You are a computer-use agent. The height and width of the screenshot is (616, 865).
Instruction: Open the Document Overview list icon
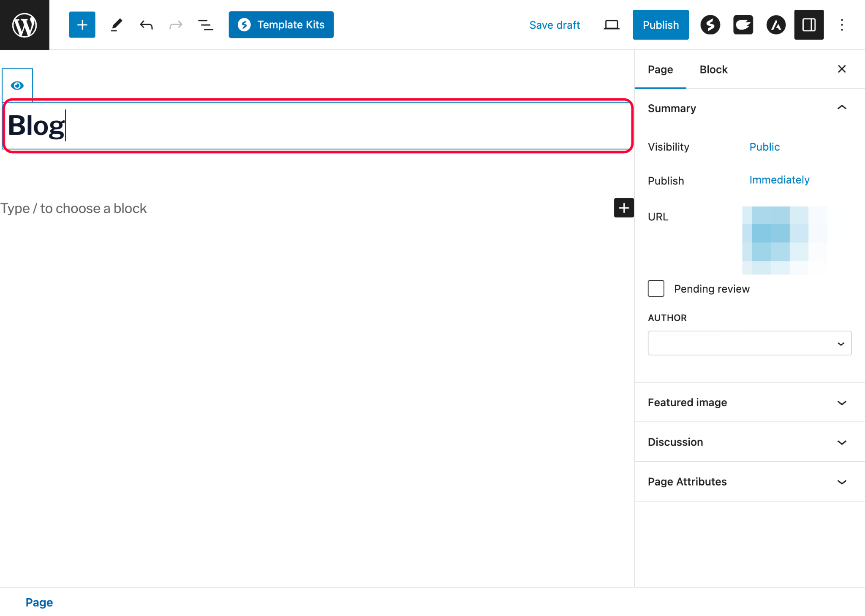[x=206, y=25]
